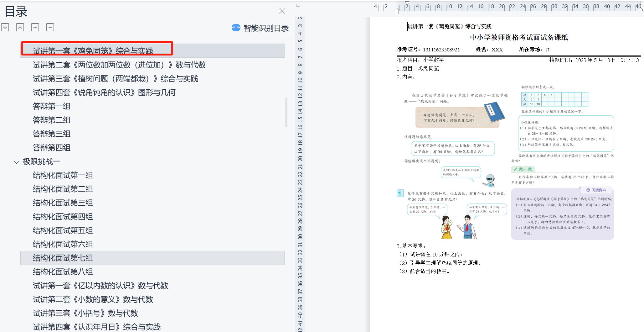
Task: Click 答辩第四组 in the table of contents
Action: [52, 148]
